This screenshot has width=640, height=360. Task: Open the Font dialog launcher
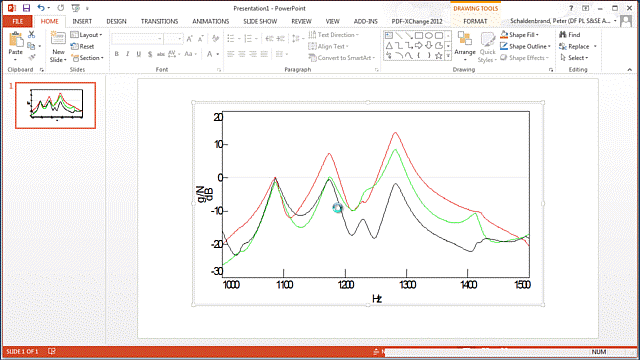[x=219, y=70]
